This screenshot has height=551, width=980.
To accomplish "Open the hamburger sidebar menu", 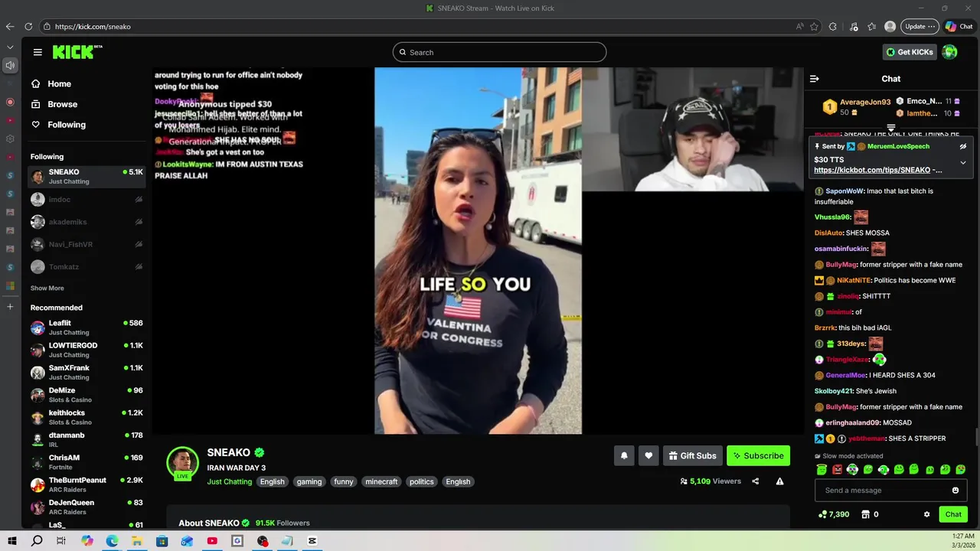I will [38, 52].
